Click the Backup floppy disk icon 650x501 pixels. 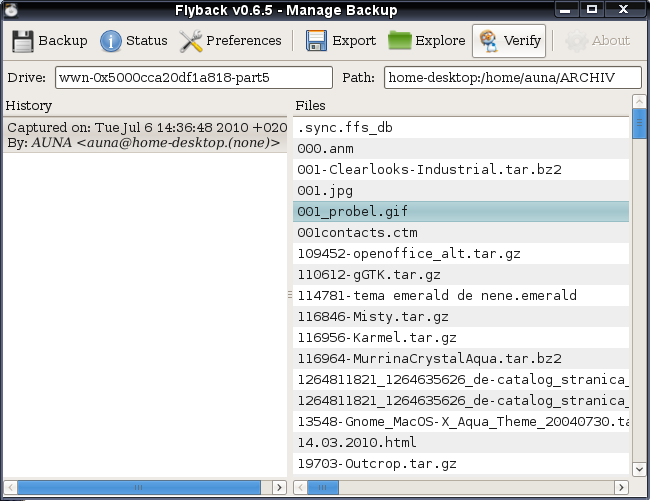(23, 41)
